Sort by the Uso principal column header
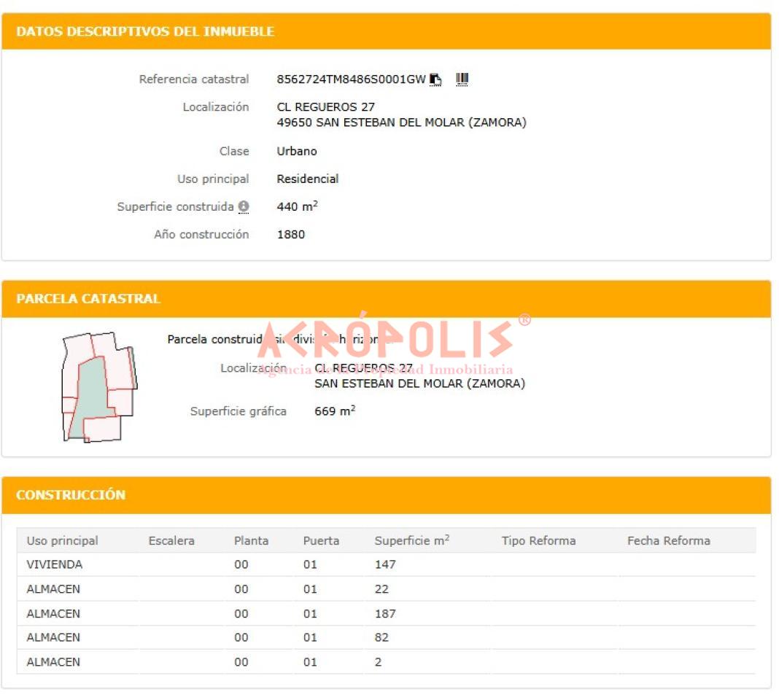This screenshot has width=779, height=700. pyautogui.click(x=62, y=541)
